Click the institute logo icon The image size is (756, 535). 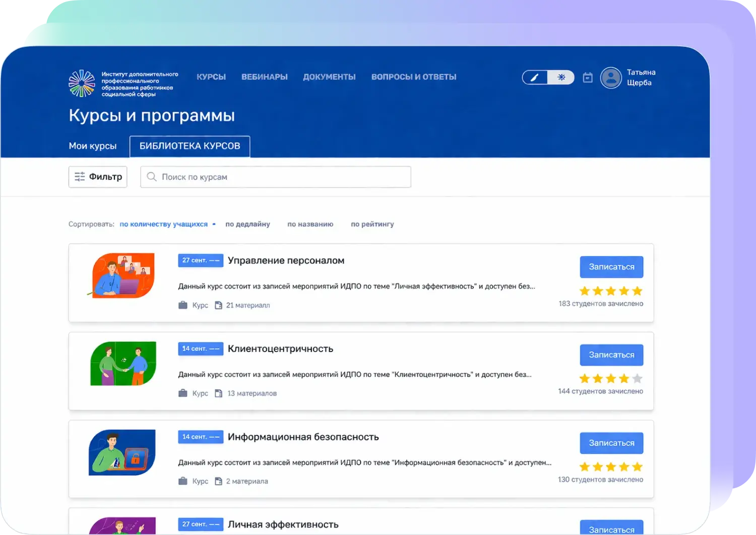tap(82, 83)
